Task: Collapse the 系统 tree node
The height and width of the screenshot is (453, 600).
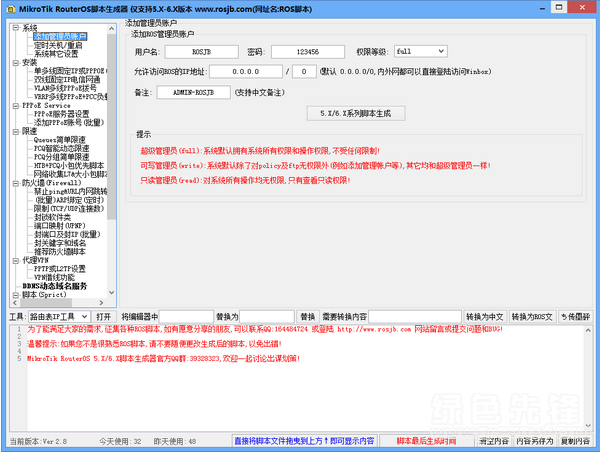Action: [x=16, y=28]
